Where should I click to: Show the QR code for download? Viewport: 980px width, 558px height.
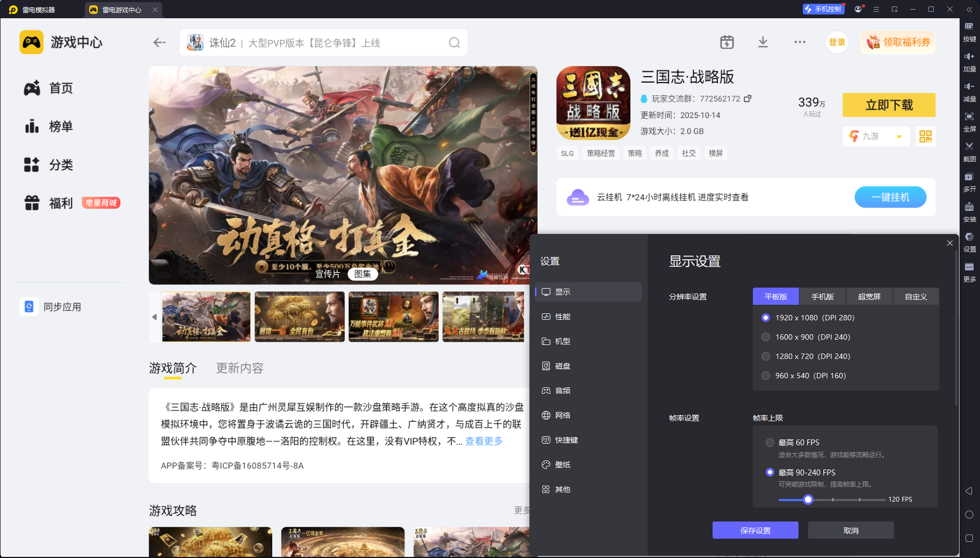(x=926, y=136)
